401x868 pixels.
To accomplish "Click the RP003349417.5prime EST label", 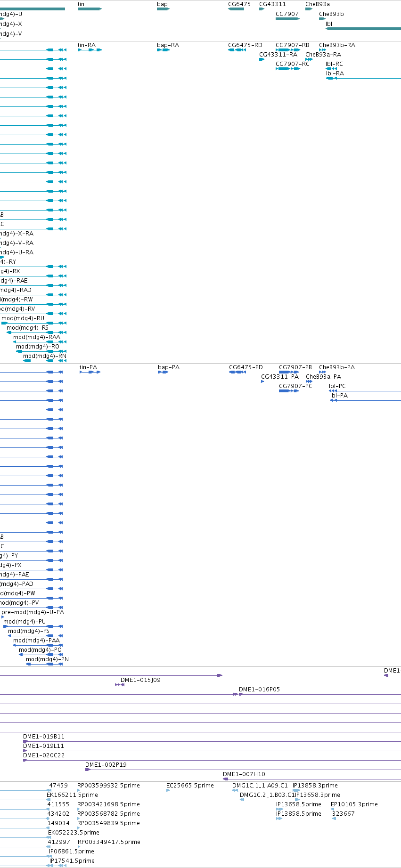I will (x=109, y=842).
